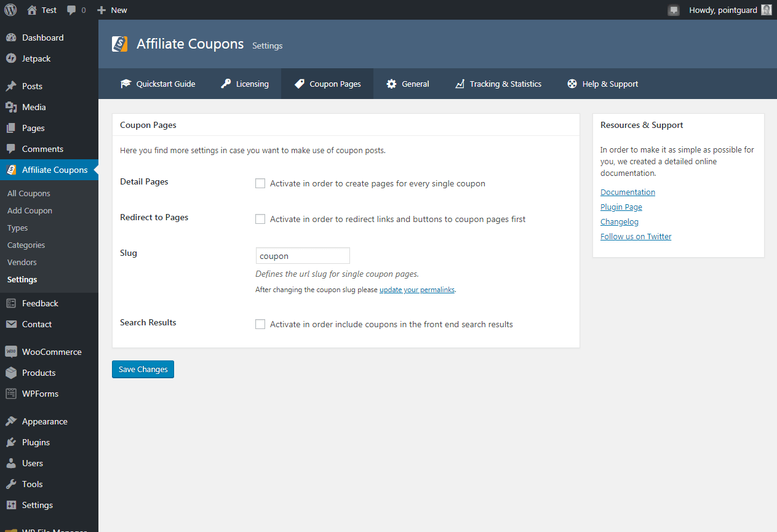Open All Coupons submenu item
Screen dimensions: 777x532
tap(29, 193)
